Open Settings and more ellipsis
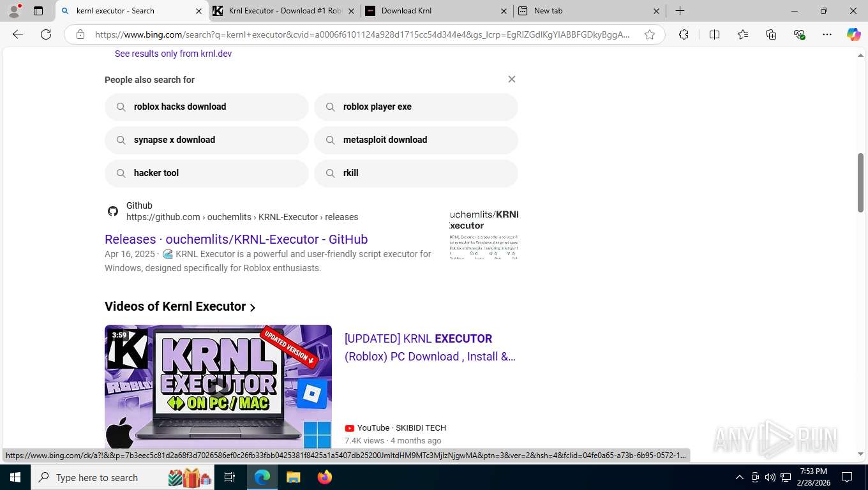 [827, 34]
